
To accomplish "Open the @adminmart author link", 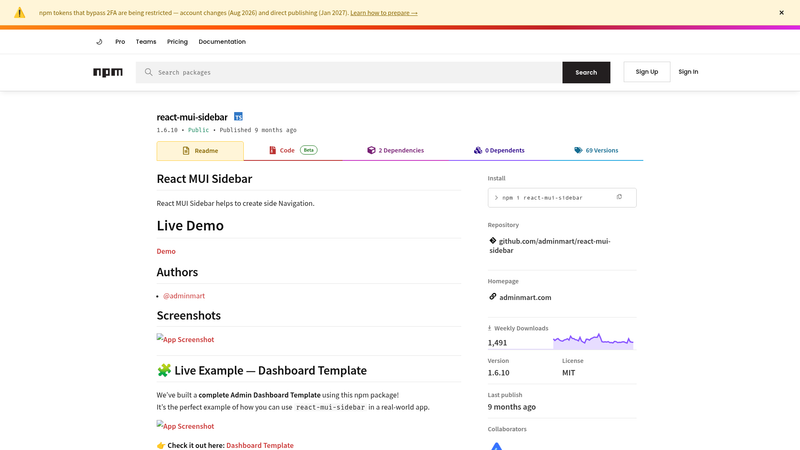I will pyautogui.click(x=184, y=295).
